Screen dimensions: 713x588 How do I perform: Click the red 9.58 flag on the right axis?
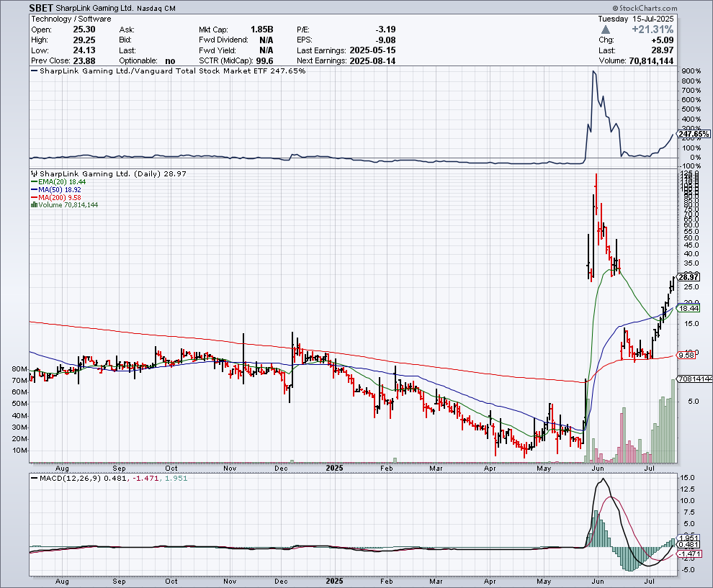pos(686,356)
